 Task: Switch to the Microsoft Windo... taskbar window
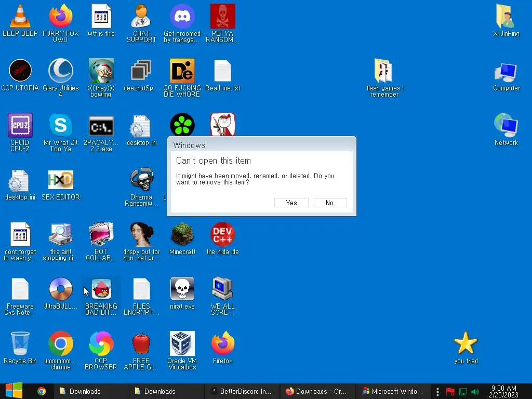point(393,391)
